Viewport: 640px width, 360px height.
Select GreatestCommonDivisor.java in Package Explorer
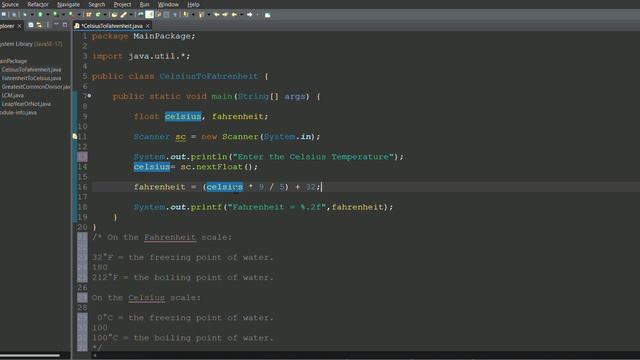36,87
